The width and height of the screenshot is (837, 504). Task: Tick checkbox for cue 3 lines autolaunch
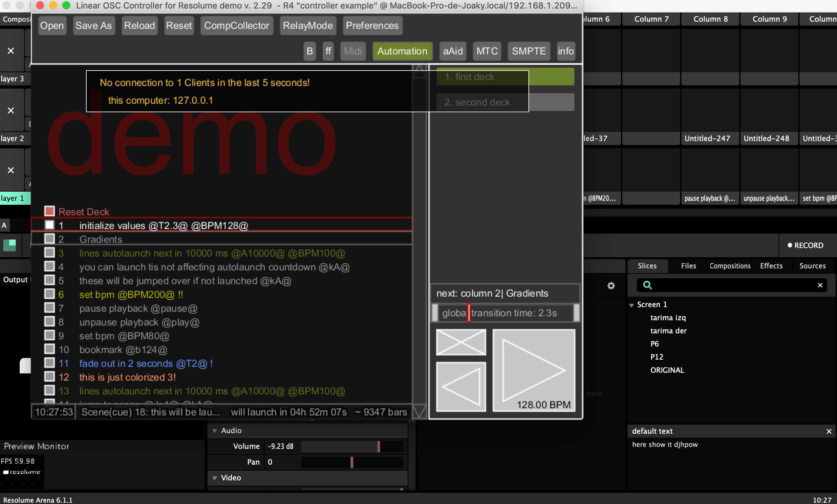pos(50,253)
